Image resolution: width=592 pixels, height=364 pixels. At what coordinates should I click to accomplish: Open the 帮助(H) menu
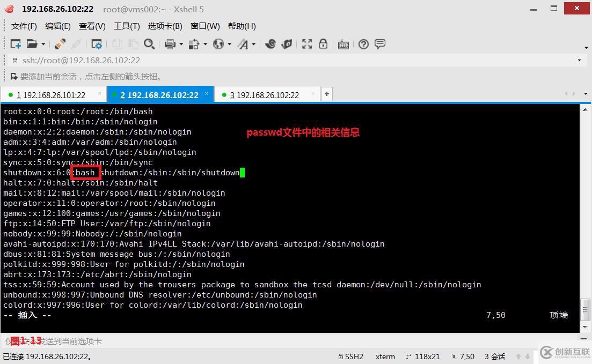(242, 26)
